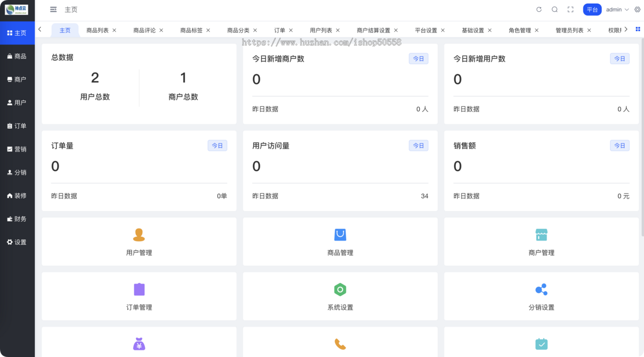Close the 商品评论 tab
The width and height of the screenshot is (644, 357).
click(x=161, y=31)
